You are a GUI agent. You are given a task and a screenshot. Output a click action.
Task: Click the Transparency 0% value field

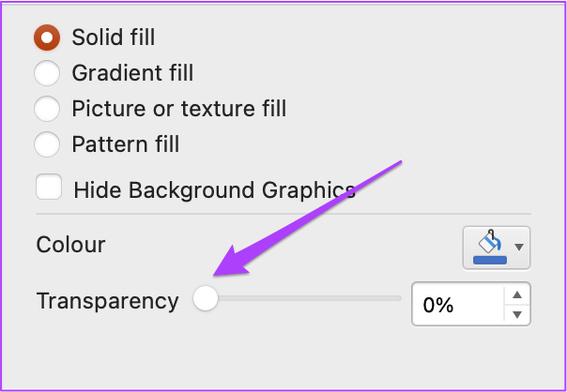[x=457, y=304]
